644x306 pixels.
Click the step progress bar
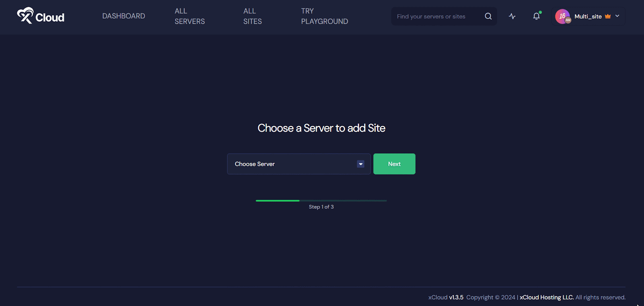321,201
